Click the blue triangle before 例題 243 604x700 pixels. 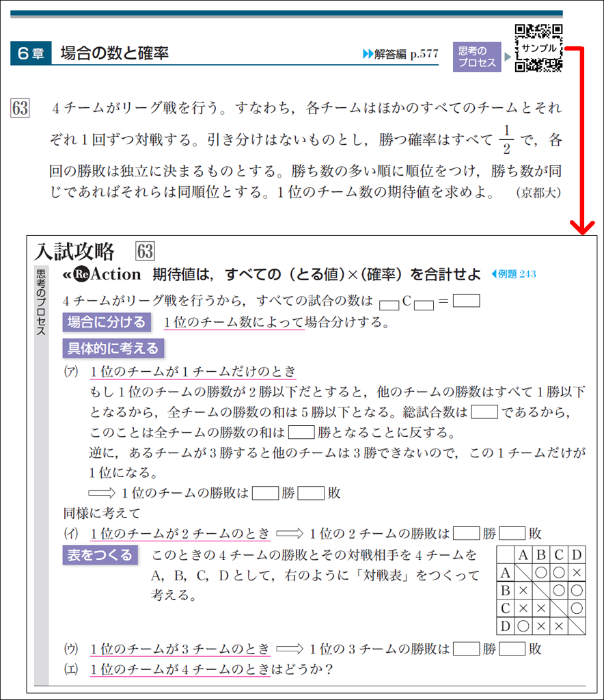click(495, 275)
